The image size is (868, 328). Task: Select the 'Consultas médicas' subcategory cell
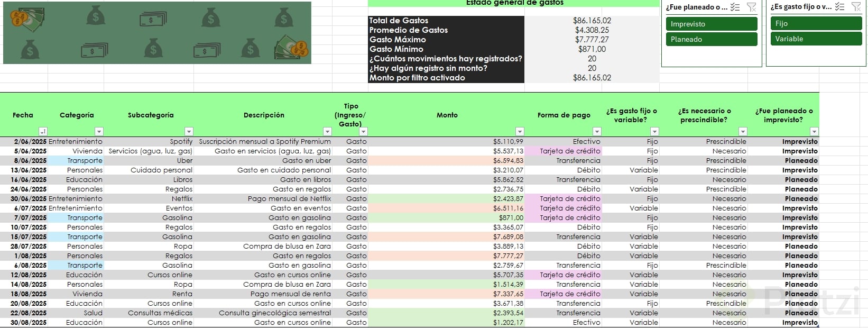pos(149,313)
